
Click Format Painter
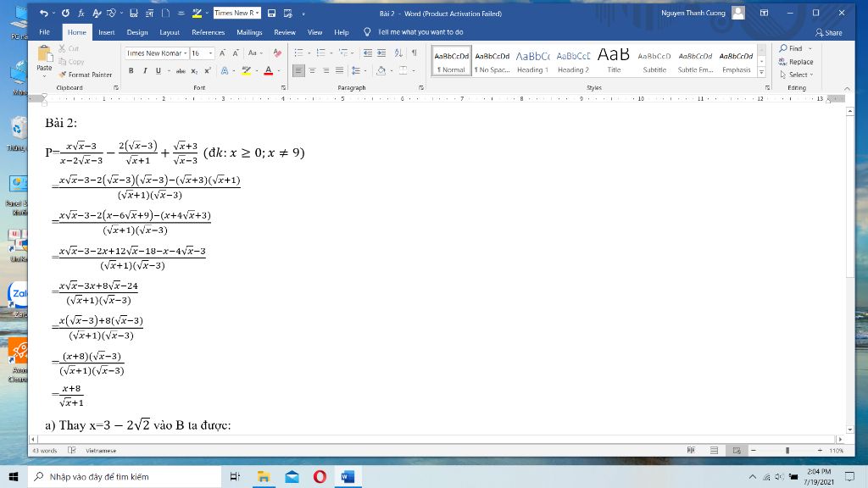[x=86, y=75]
